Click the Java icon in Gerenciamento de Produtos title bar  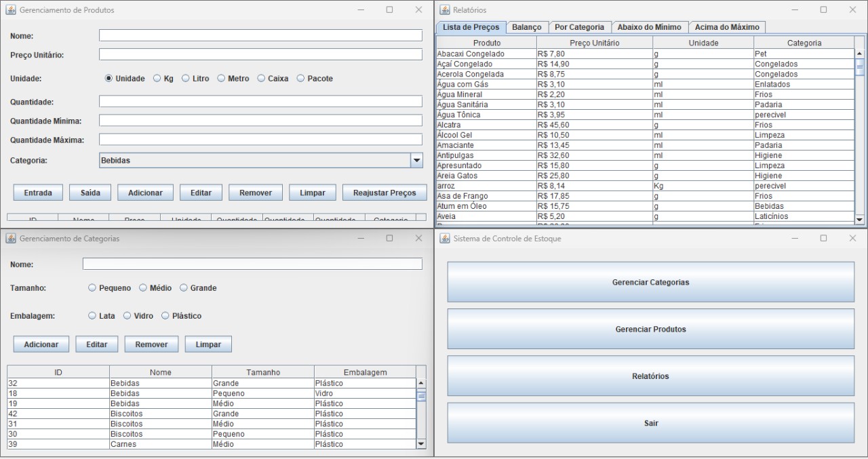11,10
